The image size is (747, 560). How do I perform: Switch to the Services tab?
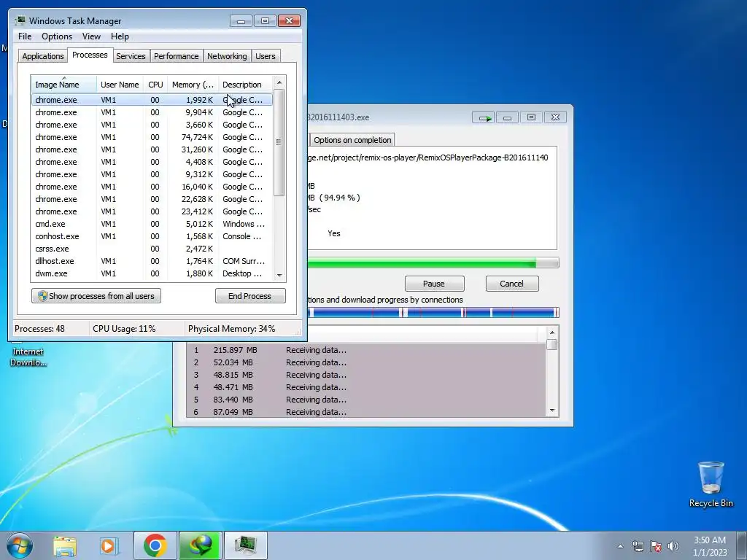[131, 56]
